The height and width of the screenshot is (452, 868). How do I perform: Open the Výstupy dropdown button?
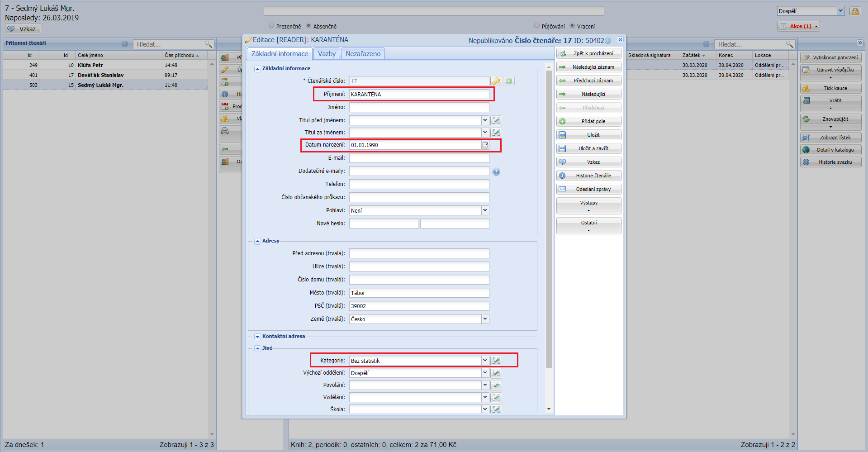(589, 206)
